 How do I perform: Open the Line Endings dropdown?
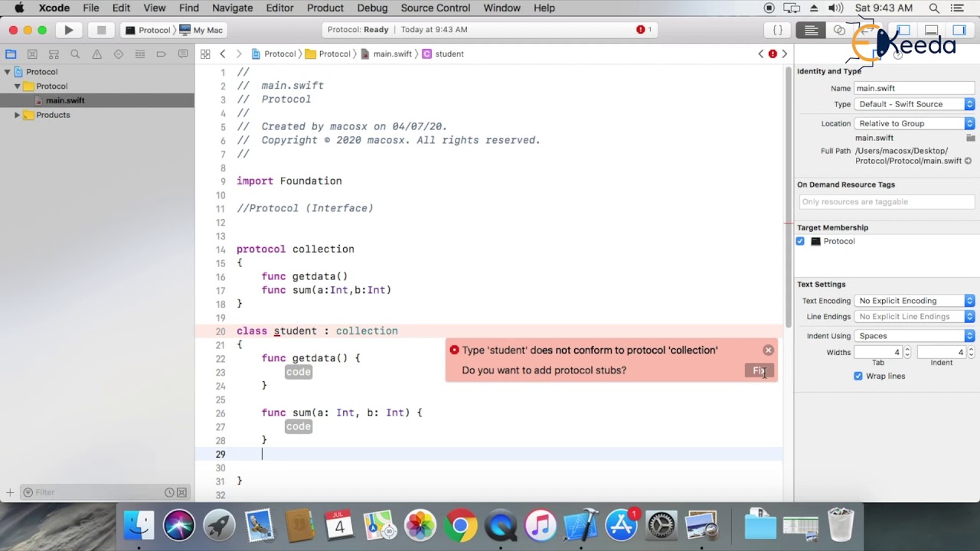[x=914, y=317]
